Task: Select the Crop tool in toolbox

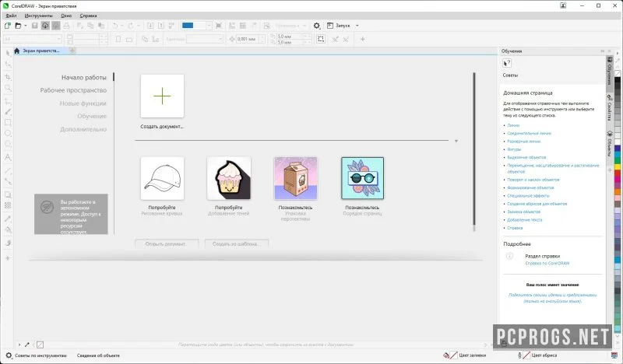Action: [x=8, y=77]
